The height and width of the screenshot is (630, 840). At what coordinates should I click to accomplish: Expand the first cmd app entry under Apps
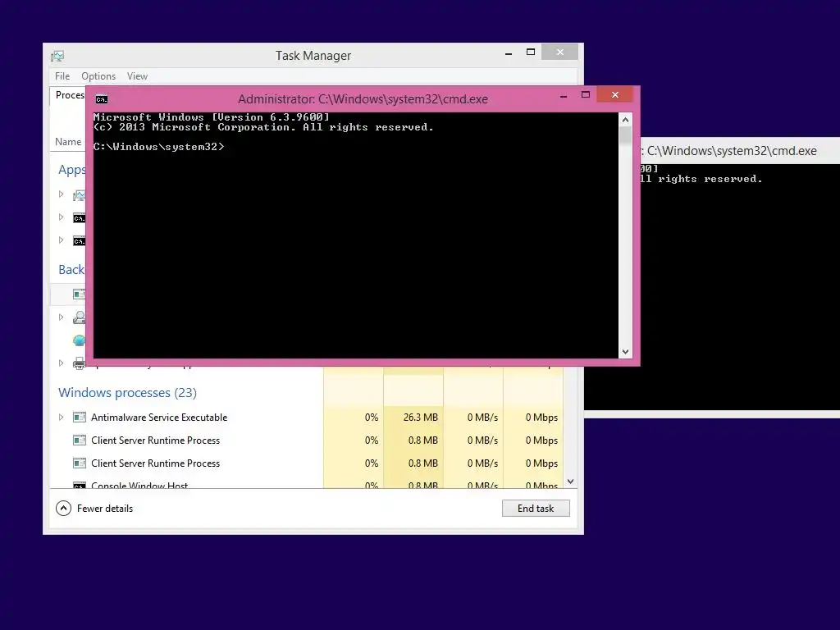point(61,217)
